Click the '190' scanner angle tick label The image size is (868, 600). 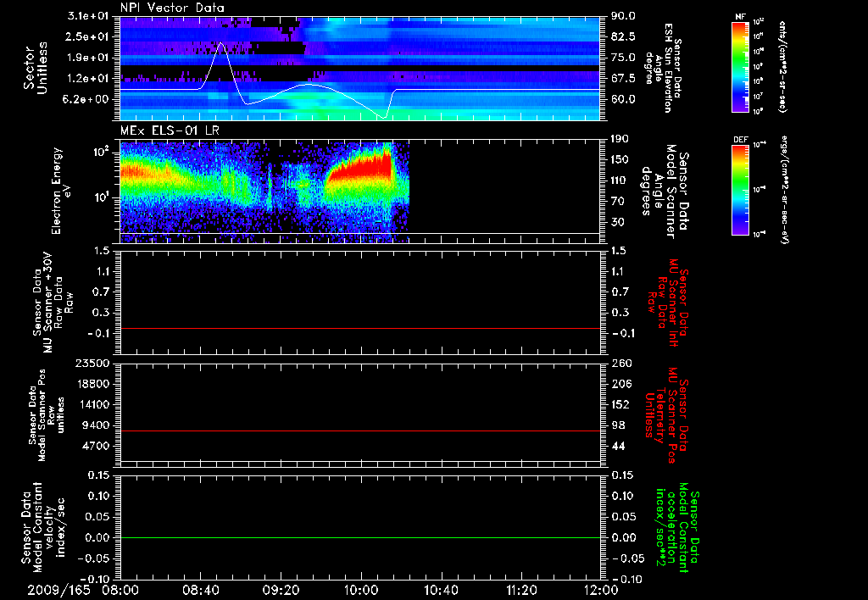pos(620,139)
